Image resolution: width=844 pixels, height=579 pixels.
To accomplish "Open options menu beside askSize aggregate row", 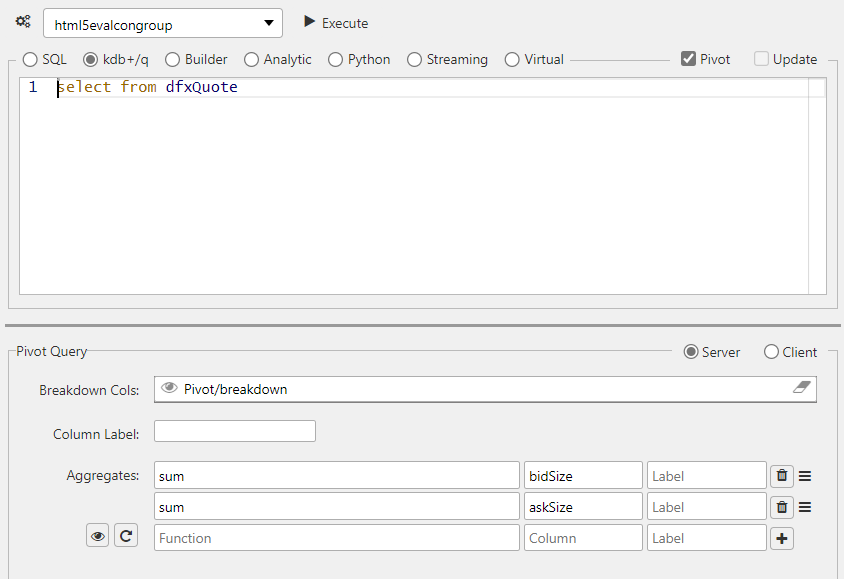I will pyautogui.click(x=805, y=506).
